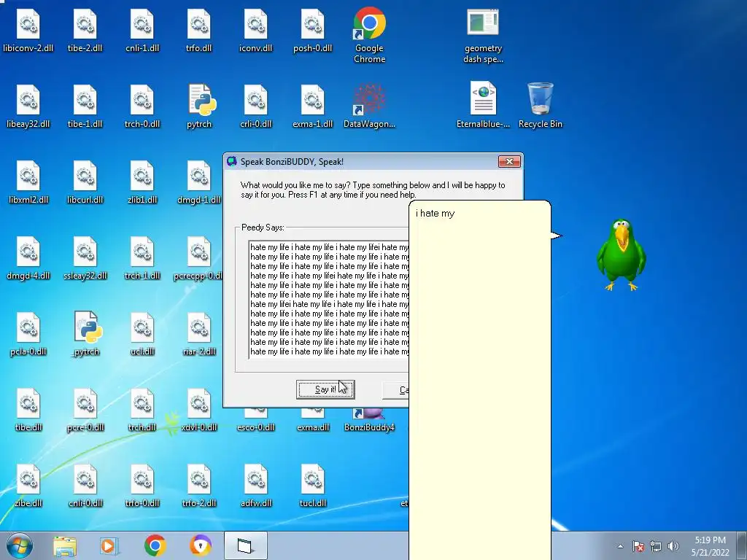Select the tibe.dll file
The height and width of the screenshot is (560, 747).
pyautogui.click(x=28, y=410)
